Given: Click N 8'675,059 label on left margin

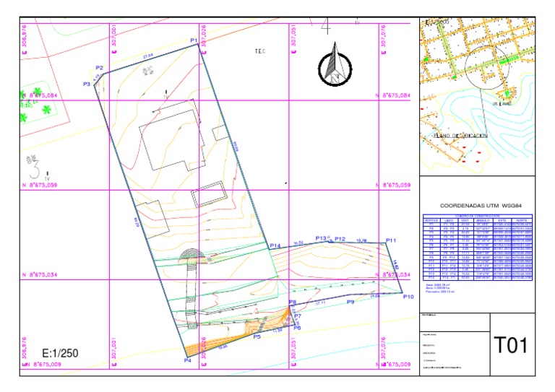Looking at the screenshot, I should pos(40,185).
